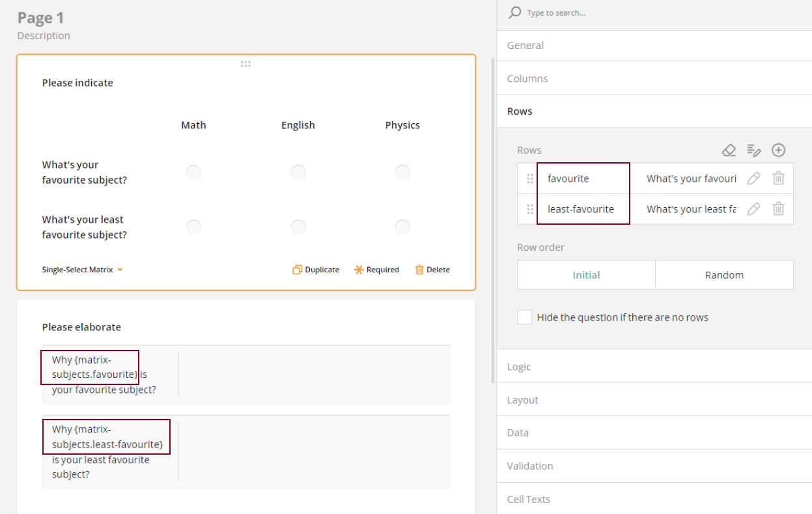Click the add row plus icon
Viewport: 812px width, 514px height.
pyautogui.click(x=778, y=150)
